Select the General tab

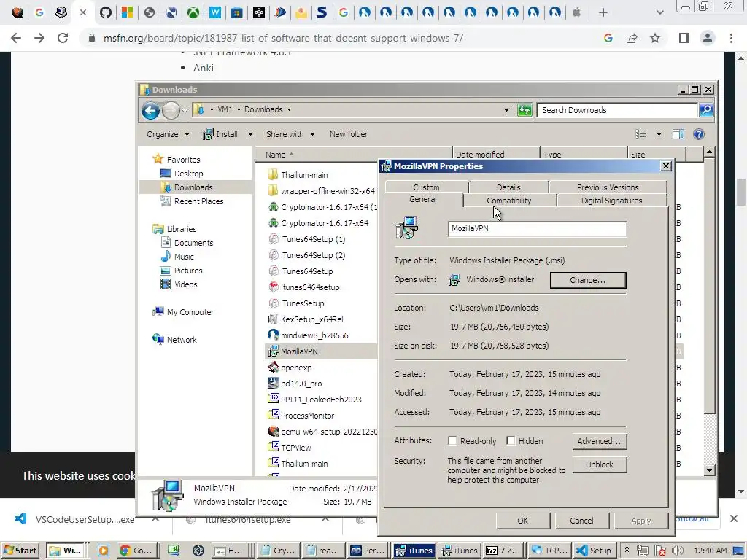coord(422,200)
